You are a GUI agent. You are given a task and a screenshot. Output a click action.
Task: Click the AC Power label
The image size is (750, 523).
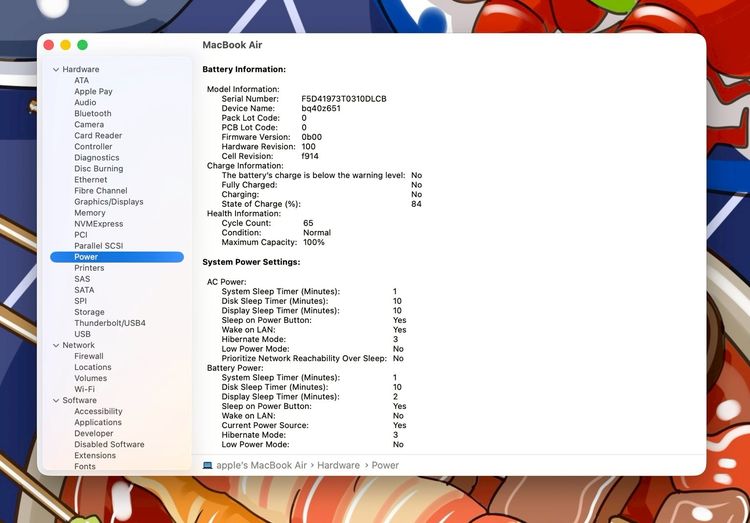[x=227, y=282]
